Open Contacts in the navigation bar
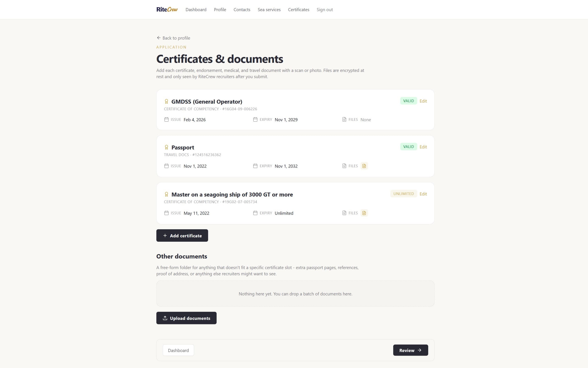This screenshot has width=588, height=368. click(242, 10)
